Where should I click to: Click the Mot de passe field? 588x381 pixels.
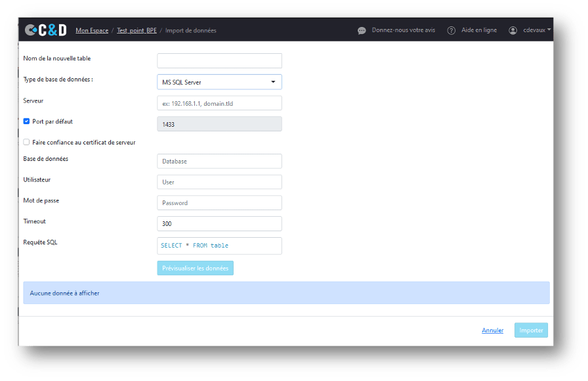[219, 203]
